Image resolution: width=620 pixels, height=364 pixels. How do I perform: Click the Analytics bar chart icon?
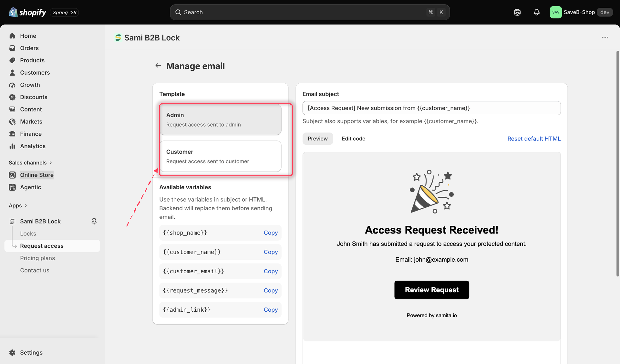[12, 146]
